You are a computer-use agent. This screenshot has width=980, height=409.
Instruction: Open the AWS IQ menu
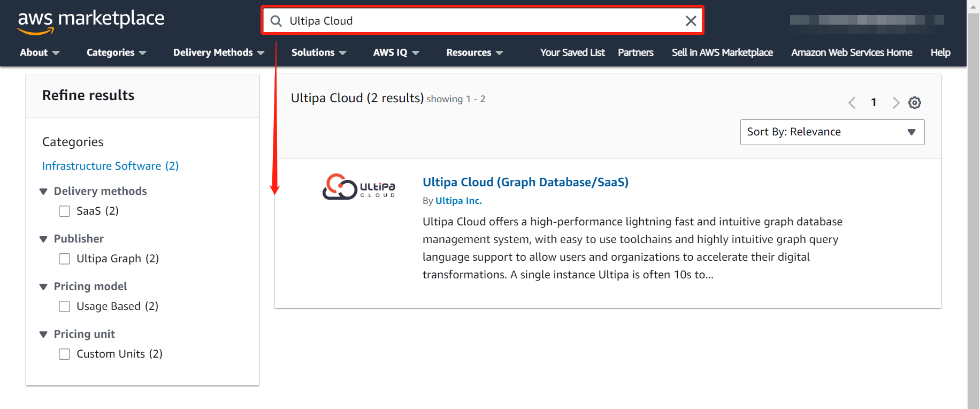396,52
